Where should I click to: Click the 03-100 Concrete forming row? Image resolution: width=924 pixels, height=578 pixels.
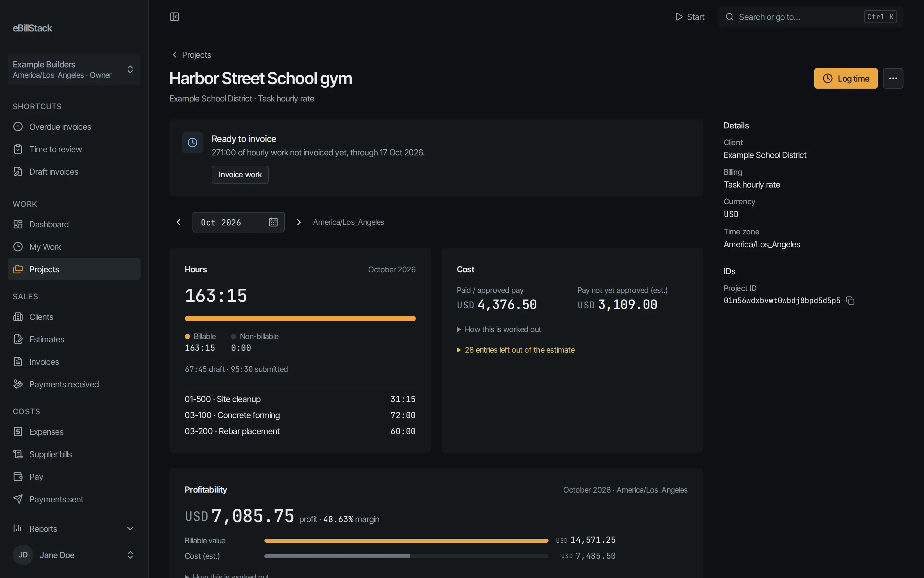(x=300, y=415)
